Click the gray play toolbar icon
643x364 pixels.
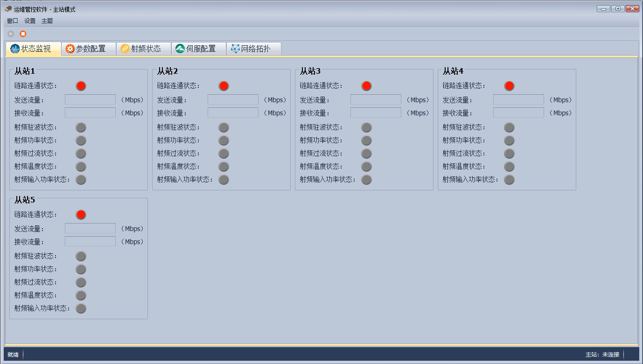[x=11, y=34]
